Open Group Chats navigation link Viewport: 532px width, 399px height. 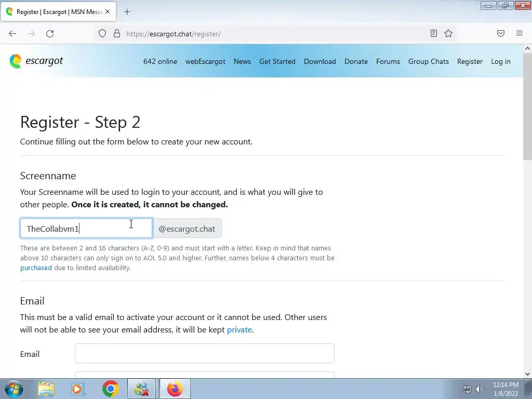428,61
